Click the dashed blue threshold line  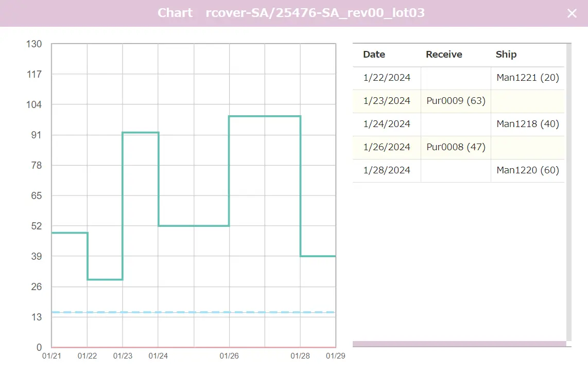[x=194, y=312]
